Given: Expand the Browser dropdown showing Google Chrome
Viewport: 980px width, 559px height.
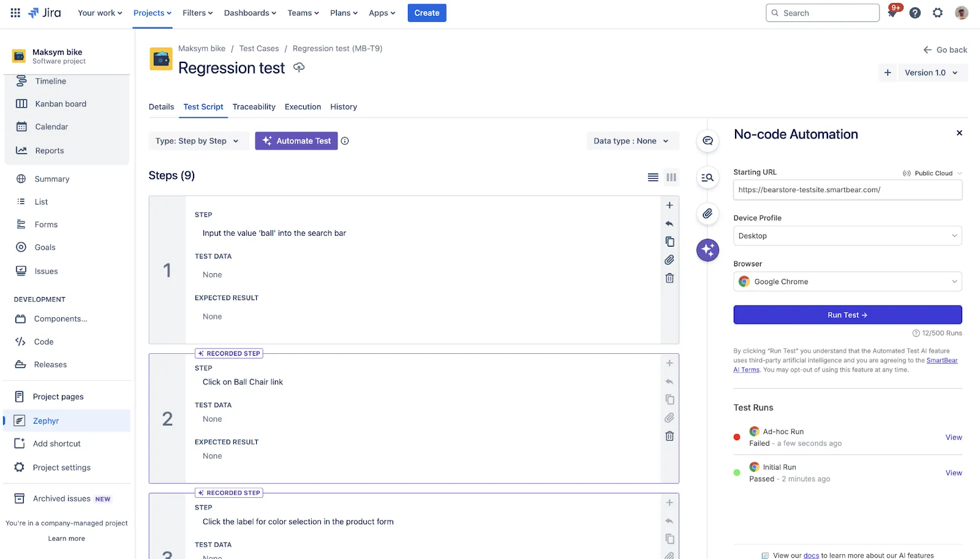Looking at the screenshot, I should [847, 281].
